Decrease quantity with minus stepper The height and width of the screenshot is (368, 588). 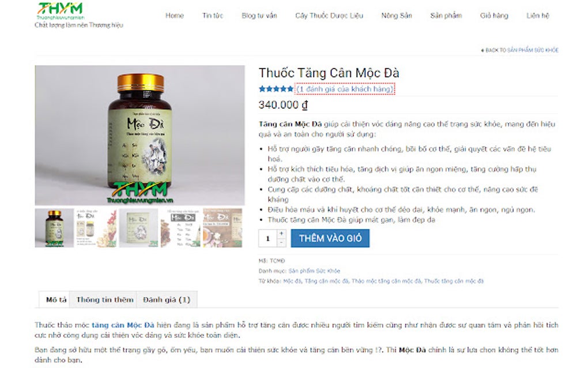282,243
